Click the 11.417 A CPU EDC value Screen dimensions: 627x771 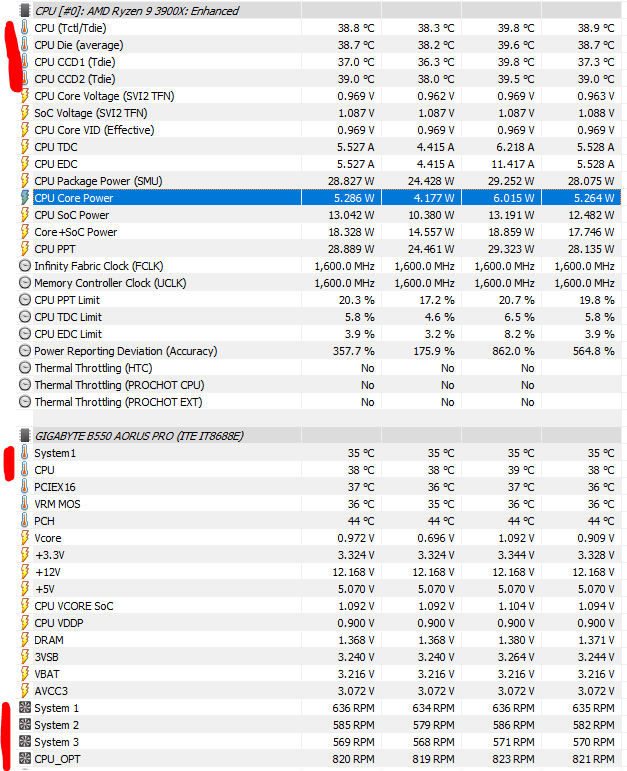(511, 164)
